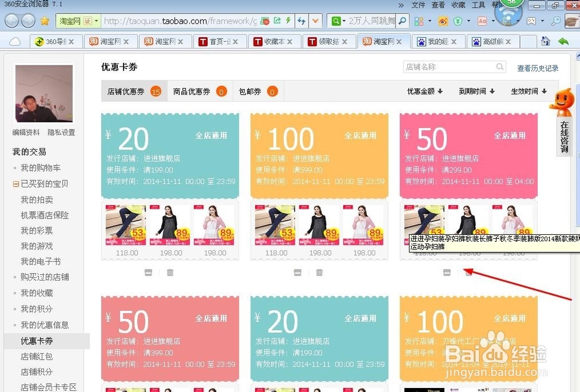Image resolution: width=580 pixels, height=392 pixels.
Task: Click trash icon under ¥100 满599 coupon
Action: (x=319, y=273)
